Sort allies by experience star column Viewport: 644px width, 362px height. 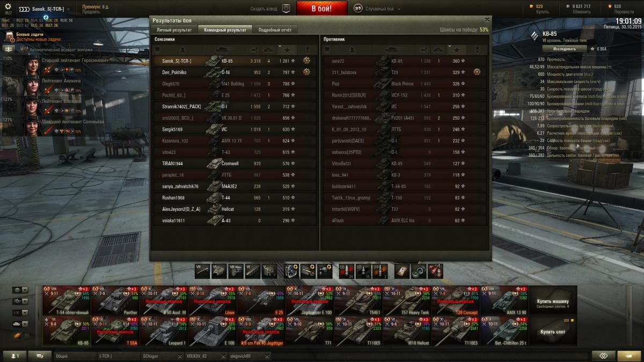point(287,49)
